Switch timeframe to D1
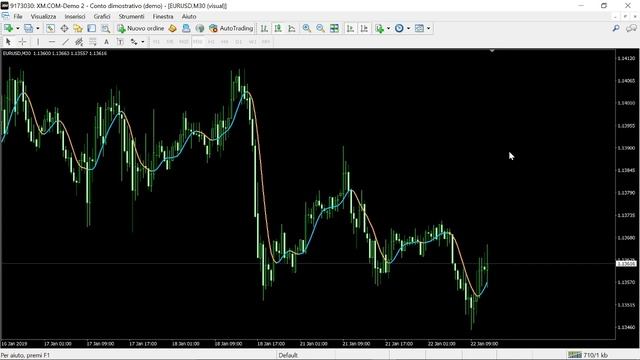Image resolution: width=640 pixels, height=360 pixels. point(238,42)
